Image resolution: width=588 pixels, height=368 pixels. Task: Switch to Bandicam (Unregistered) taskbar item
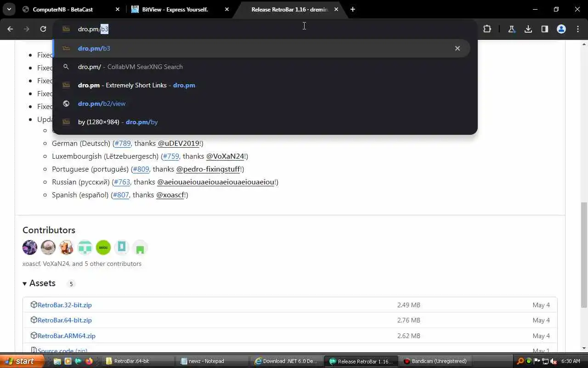point(436,361)
